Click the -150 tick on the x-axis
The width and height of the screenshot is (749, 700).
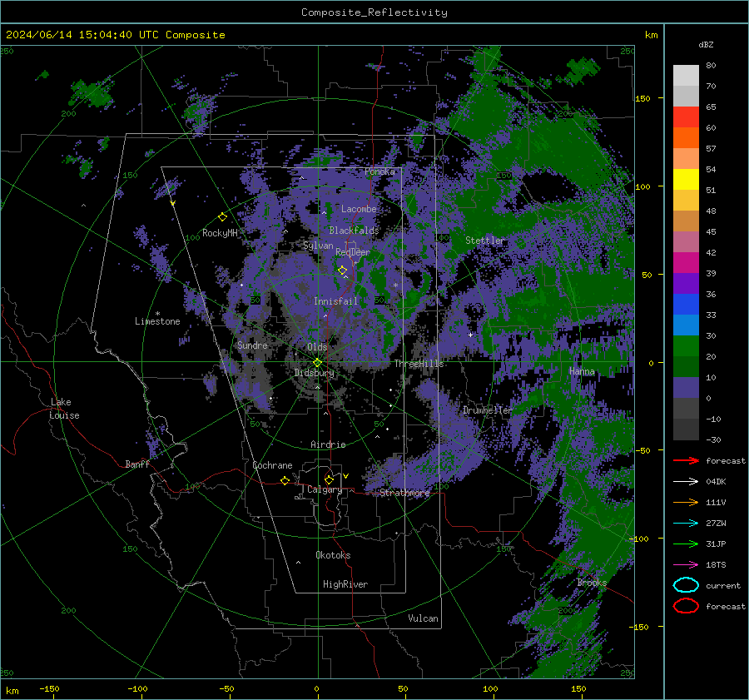(x=50, y=688)
